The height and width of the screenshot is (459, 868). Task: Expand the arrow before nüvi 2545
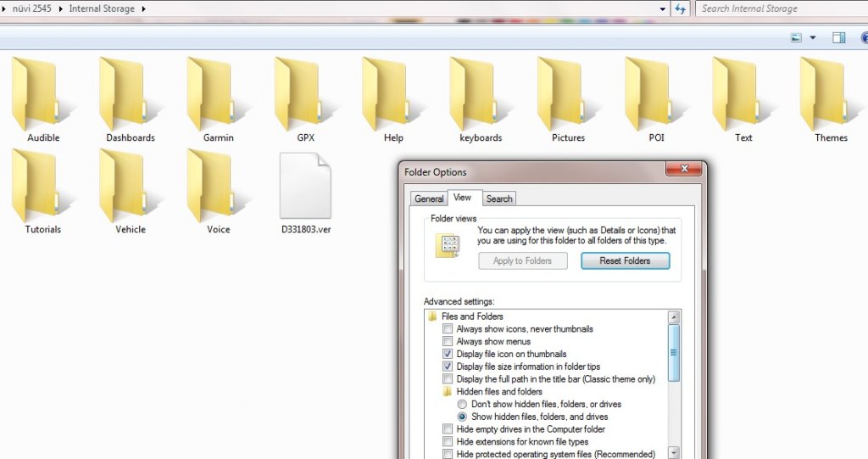[4, 8]
